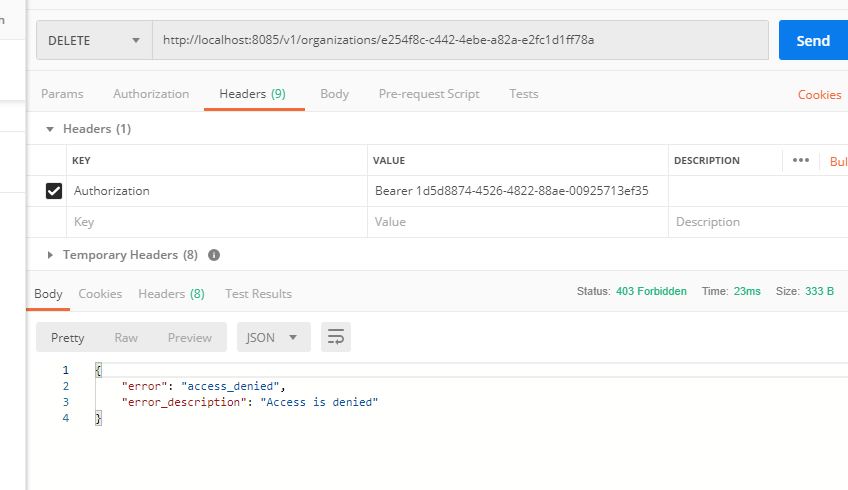Collapse JSON object at line 1 brace
Screen dimensions: 848x490
[x=98, y=370]
